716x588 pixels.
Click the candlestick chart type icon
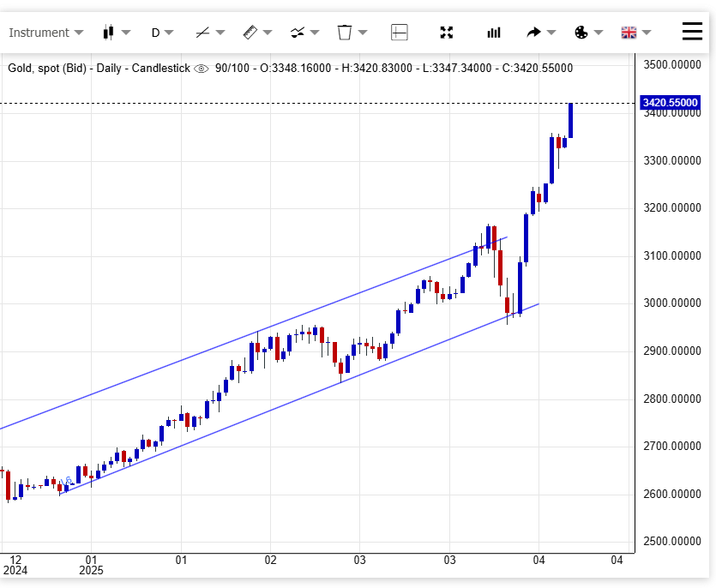[108, 33]
